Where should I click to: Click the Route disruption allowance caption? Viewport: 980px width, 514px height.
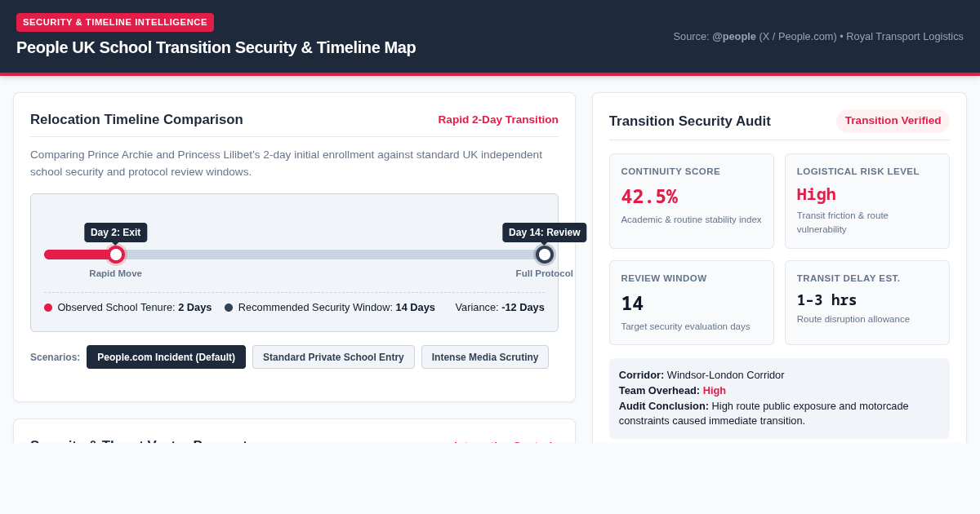(x=853, y=319)
